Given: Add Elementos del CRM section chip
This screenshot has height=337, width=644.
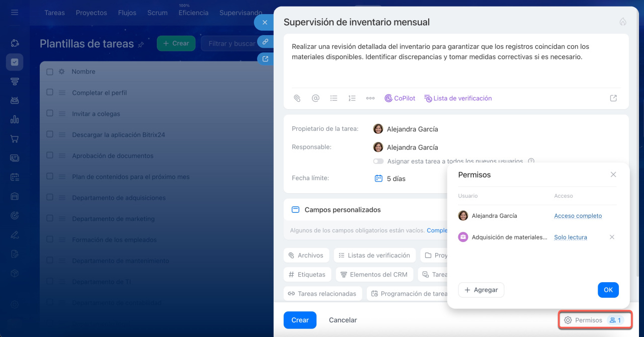Looking at the screenshot, I should [374, 275].
